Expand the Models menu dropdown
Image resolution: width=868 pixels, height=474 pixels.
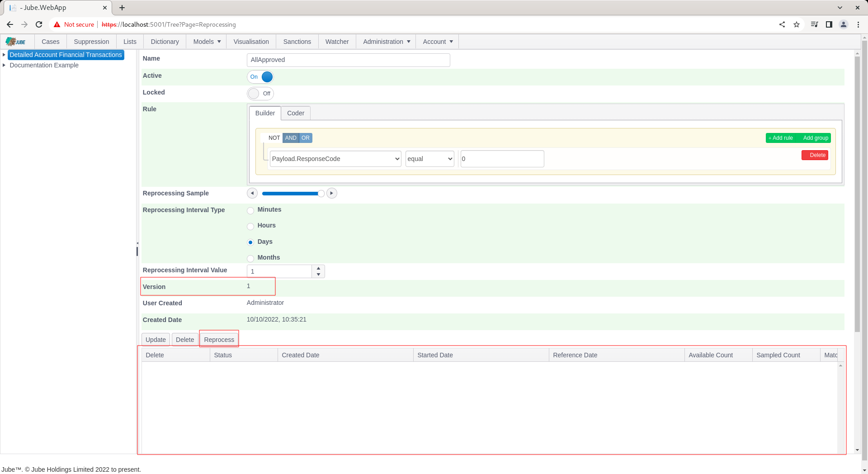point(207,42)
